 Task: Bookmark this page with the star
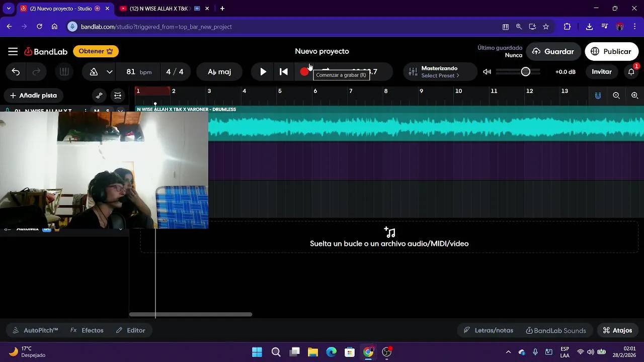546,27
